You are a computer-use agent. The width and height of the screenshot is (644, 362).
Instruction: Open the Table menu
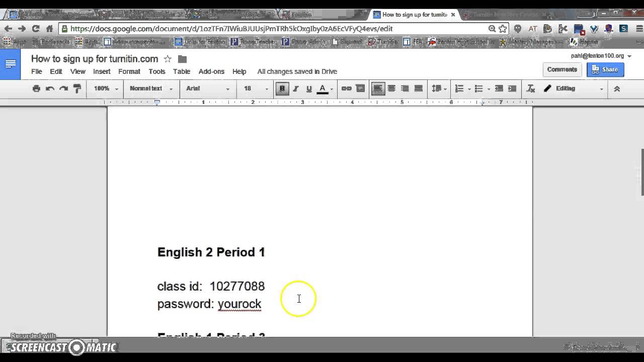(182, 71)
